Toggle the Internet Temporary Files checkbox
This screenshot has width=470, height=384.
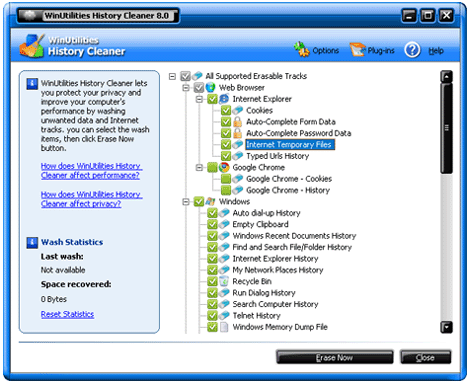[x=226, y=144]
